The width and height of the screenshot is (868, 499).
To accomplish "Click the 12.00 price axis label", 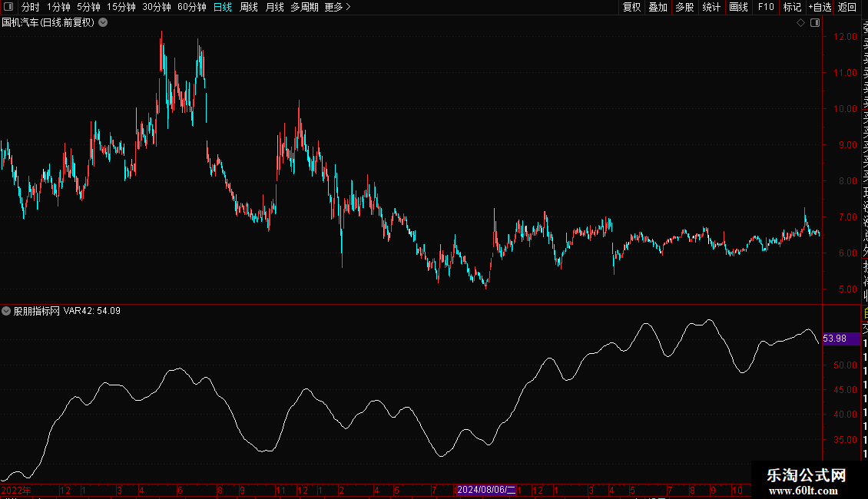I will (845, 37).
